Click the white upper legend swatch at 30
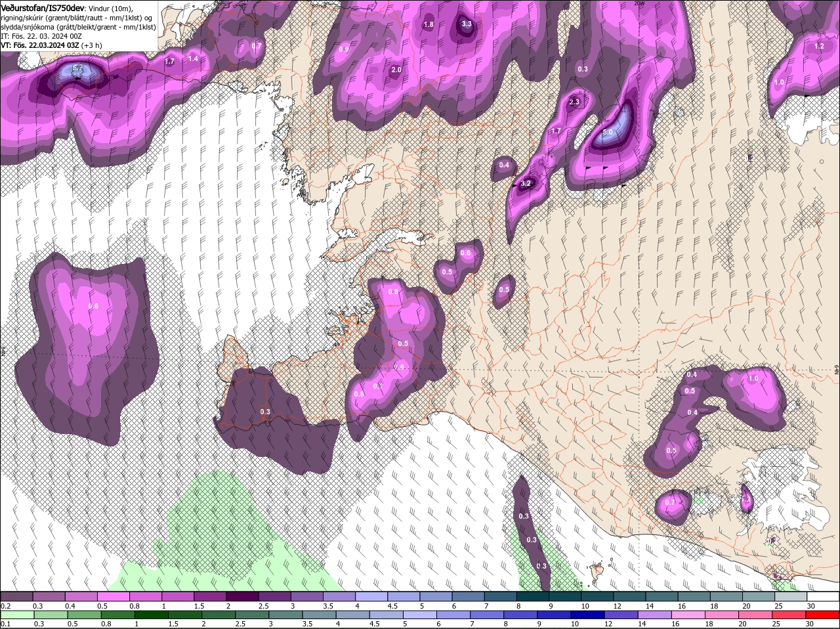Image resolution: width=840 pixels, height=629 pixels. [x=824, y=596]
